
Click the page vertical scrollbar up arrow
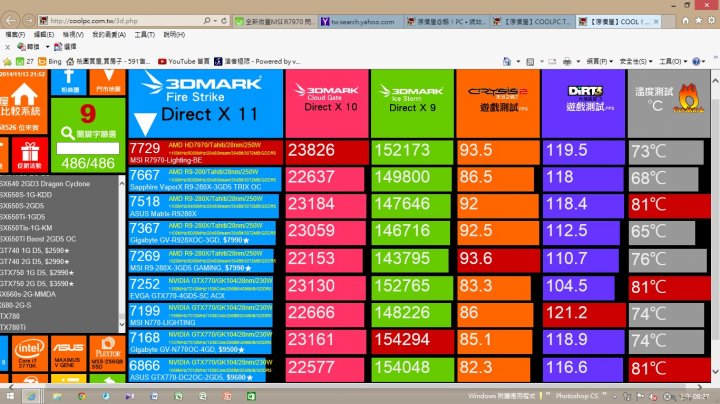[715, 80]
